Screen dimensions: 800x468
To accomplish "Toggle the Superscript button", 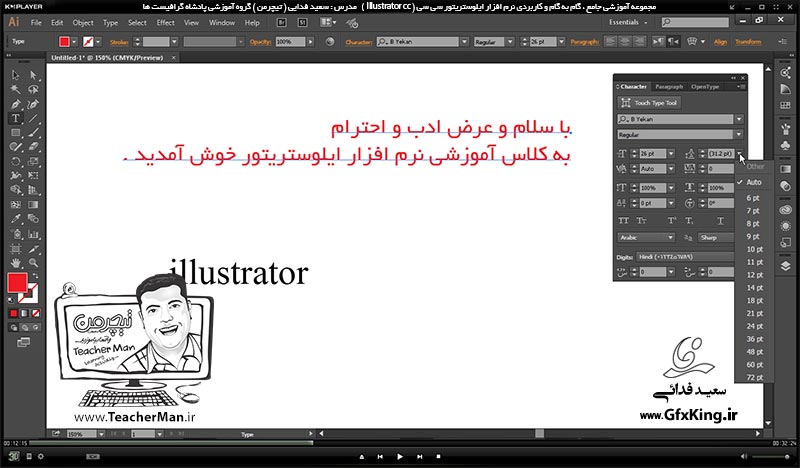I will [672, 221].
